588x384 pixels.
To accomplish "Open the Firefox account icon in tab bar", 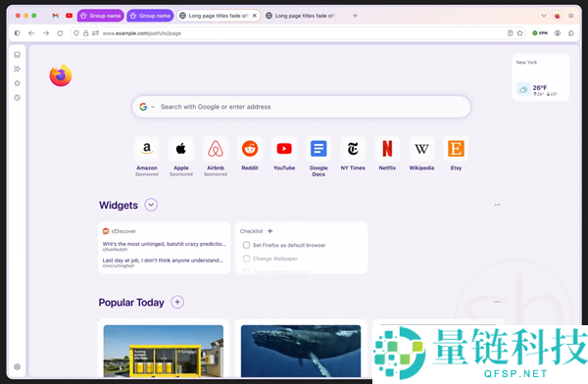I will (558, 16).
